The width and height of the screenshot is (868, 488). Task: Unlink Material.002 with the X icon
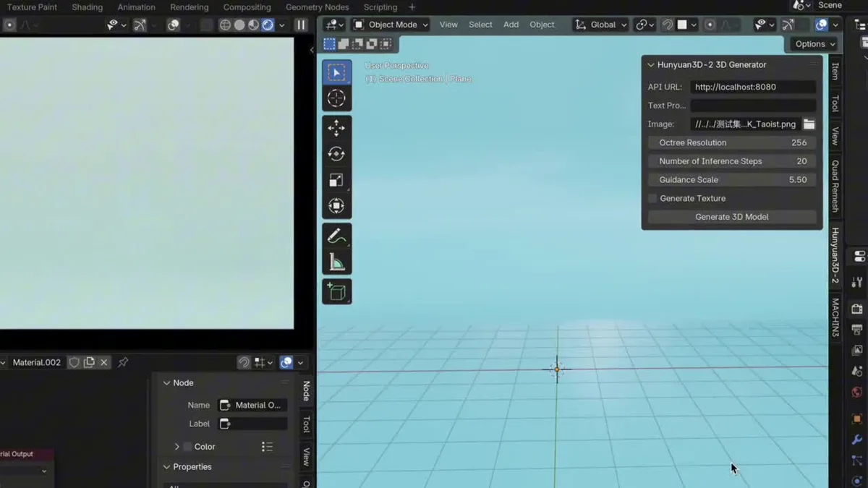click(x=104, y=362)
